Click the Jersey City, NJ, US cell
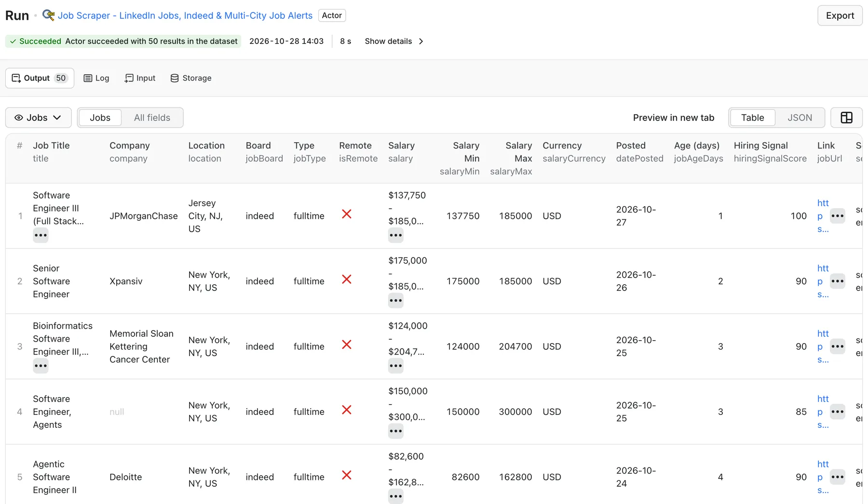The width and height of the screenshot is (868, 504). tap(205, 216)
